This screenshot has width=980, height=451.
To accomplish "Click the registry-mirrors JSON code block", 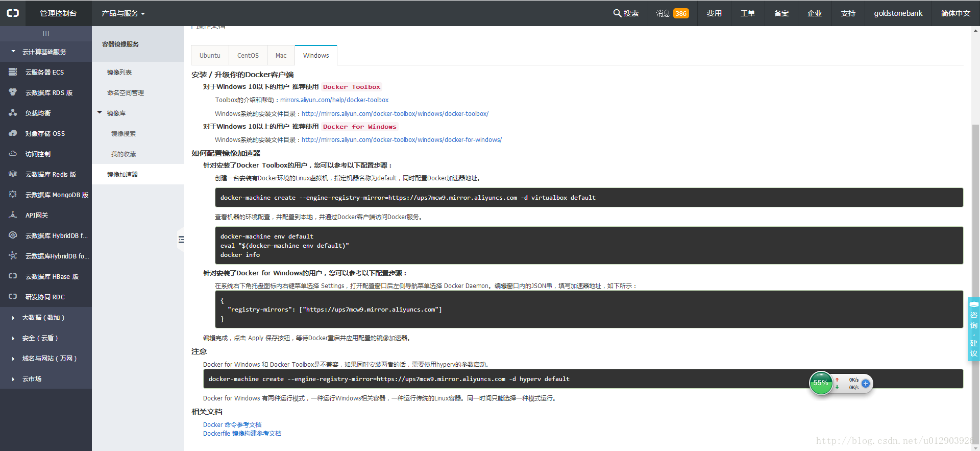I will point(589,310).
